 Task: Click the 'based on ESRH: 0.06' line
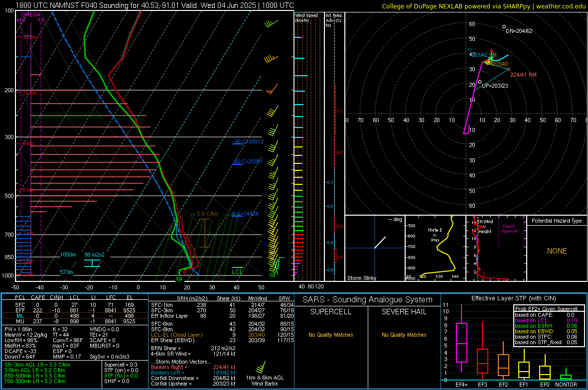pyautogui.click(x=546, y=326)
